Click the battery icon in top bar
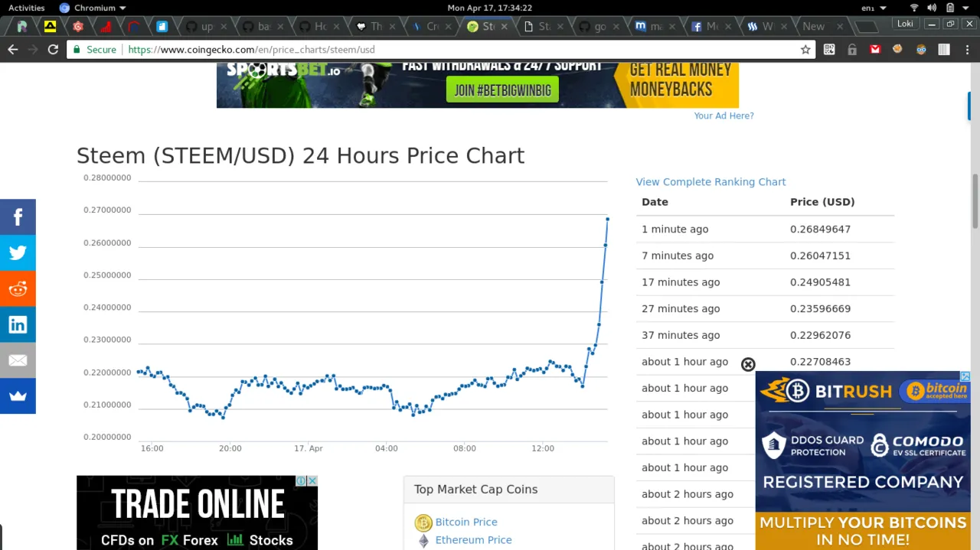The height and width of the screenshot is (550, 980). [950, 8]
